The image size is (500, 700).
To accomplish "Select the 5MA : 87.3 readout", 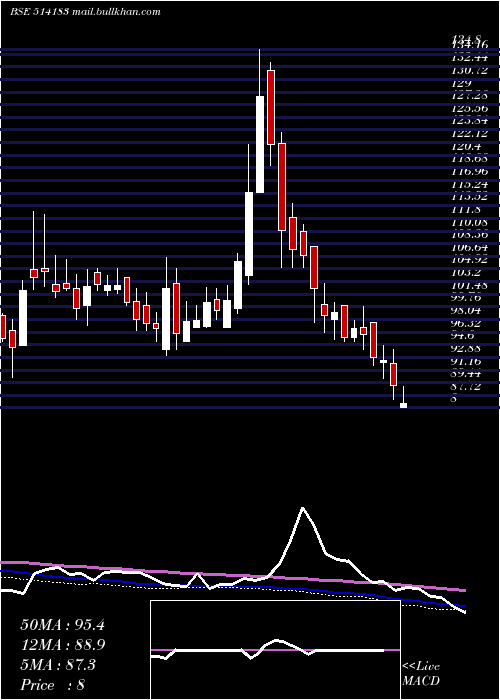I will [x=58, y=665].
